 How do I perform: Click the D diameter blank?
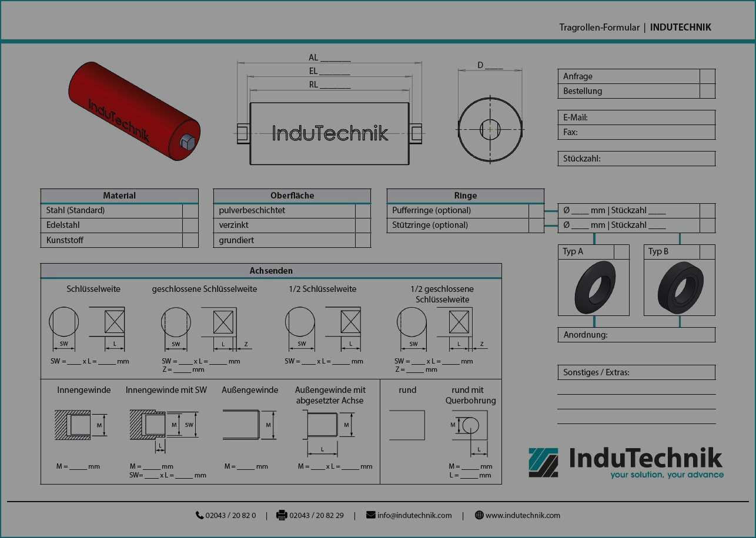(x=494, y=66)
